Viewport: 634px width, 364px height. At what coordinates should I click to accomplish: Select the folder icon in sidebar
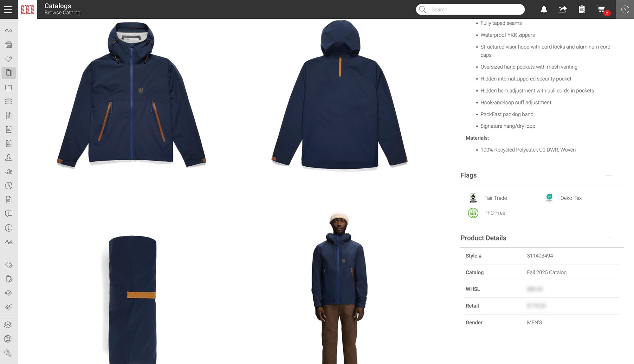point(9,87)
